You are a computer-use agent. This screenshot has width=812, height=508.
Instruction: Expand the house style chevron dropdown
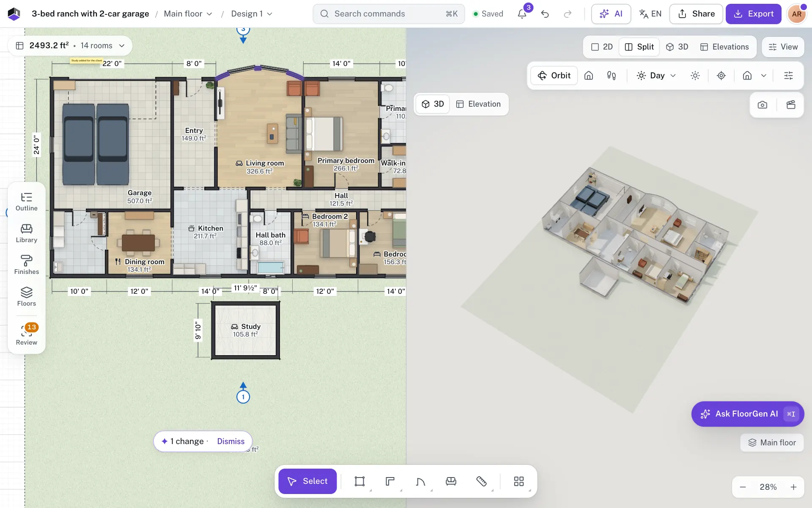[764, 75]
